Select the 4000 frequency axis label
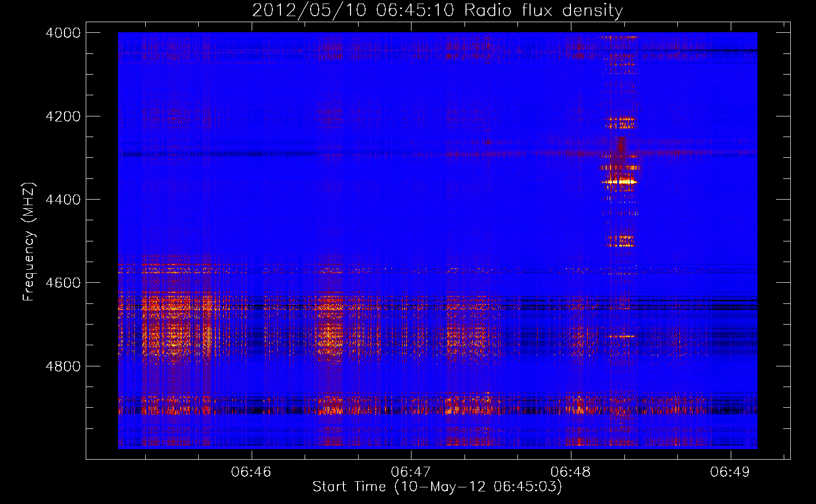 click(x=63, y=33)
